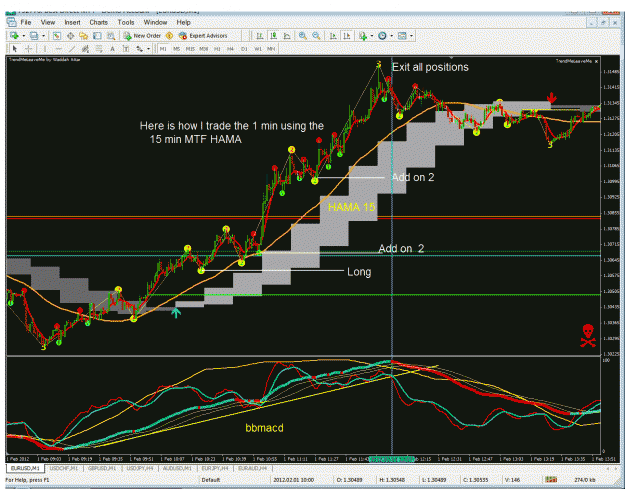625x489 pixels.
Task: Select the Equidistant Channel tool
Action: coord(85,49)
